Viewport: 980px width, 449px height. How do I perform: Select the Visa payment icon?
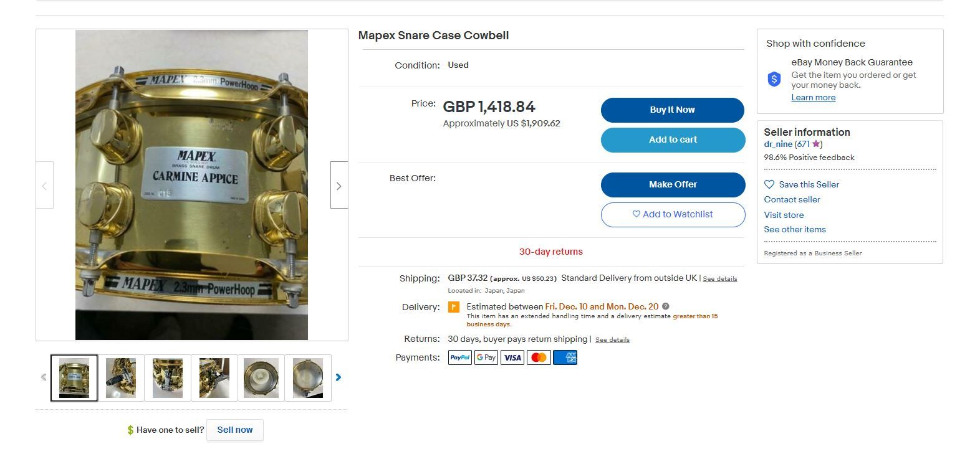[x=512, y=357]
